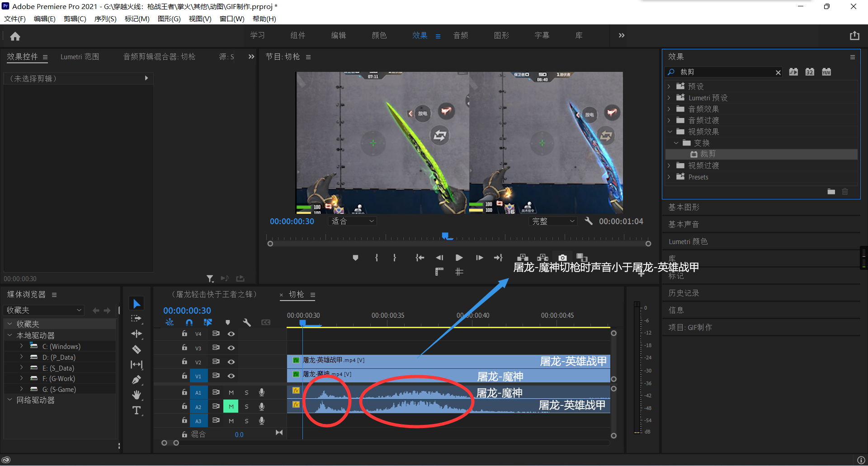Screen dimensions: 868x466
Task: Switch to the 颜色 workspace tab
Action: 379,36
